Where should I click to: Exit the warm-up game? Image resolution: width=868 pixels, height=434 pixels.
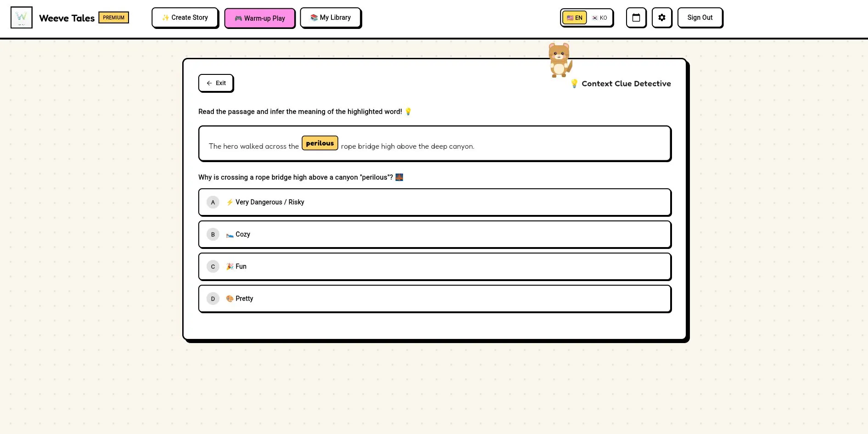click(x=216, y=83)
